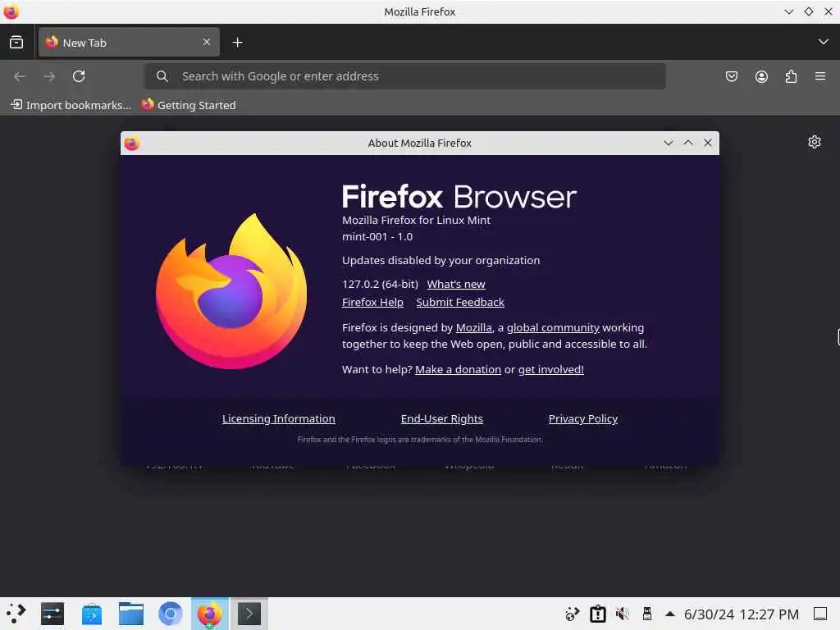Image resolution: width=840 pixels, height=630 pixels.
Task: Open System Settings taskbar icon
Action: [52, 614]
